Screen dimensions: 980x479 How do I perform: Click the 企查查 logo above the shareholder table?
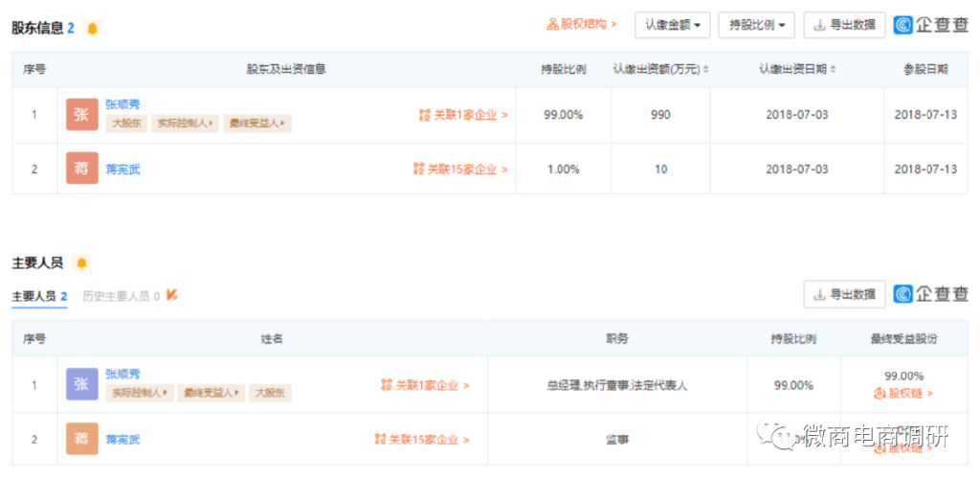tap(930, 25)
